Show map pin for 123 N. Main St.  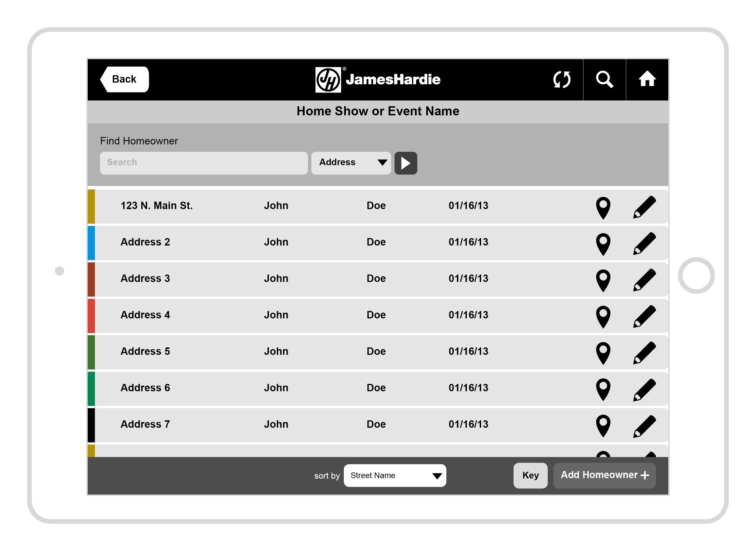click(603, 208)
